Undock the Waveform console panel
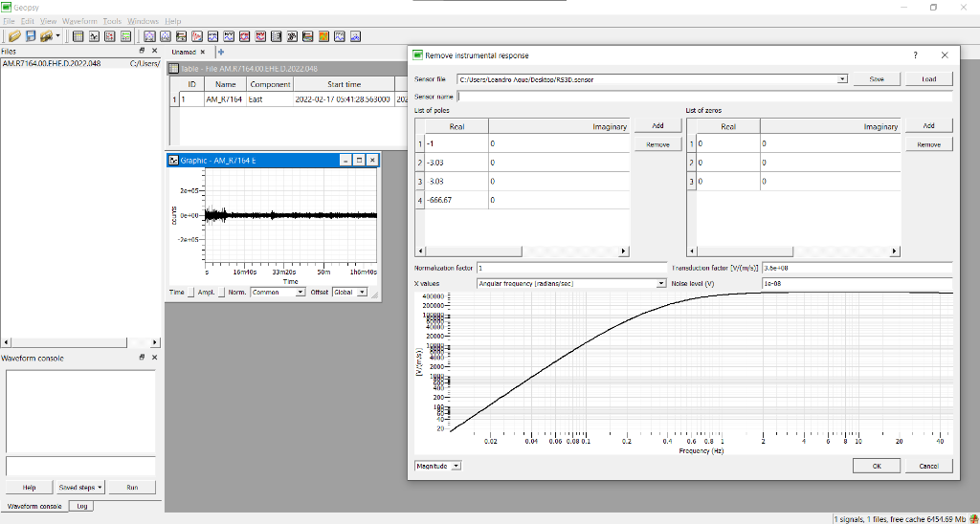The image size is (980, 524). pos(142,358)
